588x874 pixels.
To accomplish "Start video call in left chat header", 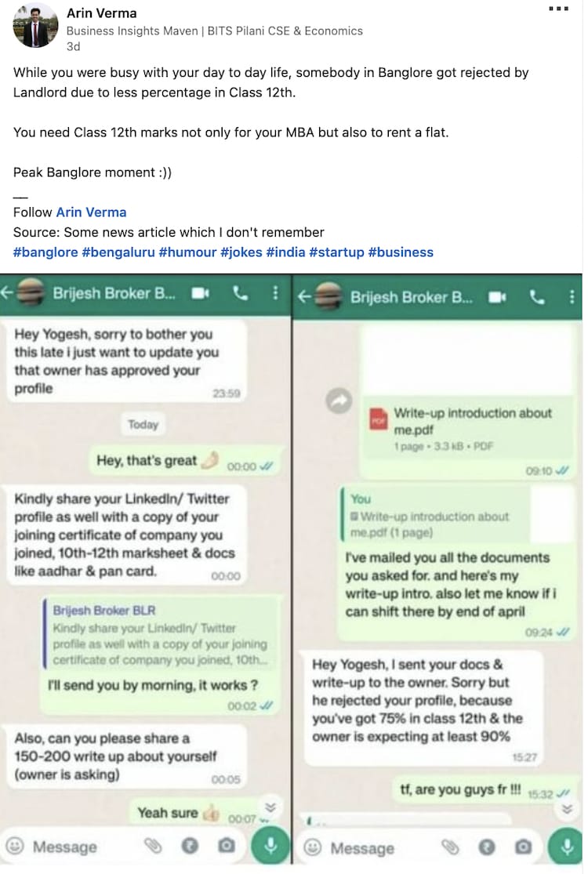I will tap(200, 293).
